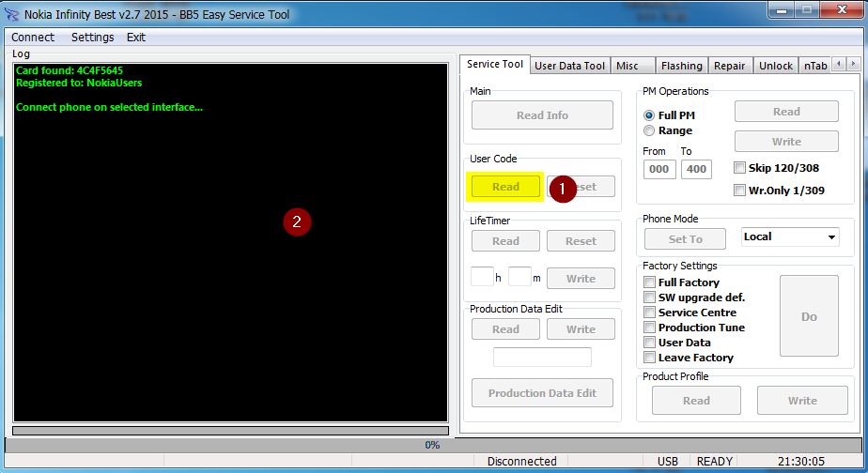The height and width of the screenshot is (473, 868).
Task: Check the Leave Factory option
Action: pyautogui.click(x=650, y=358)
